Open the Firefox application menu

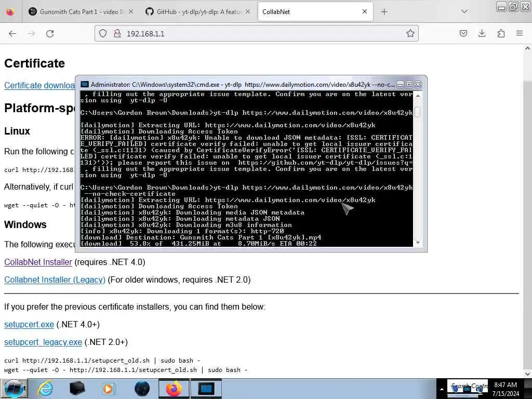point(519,33)
